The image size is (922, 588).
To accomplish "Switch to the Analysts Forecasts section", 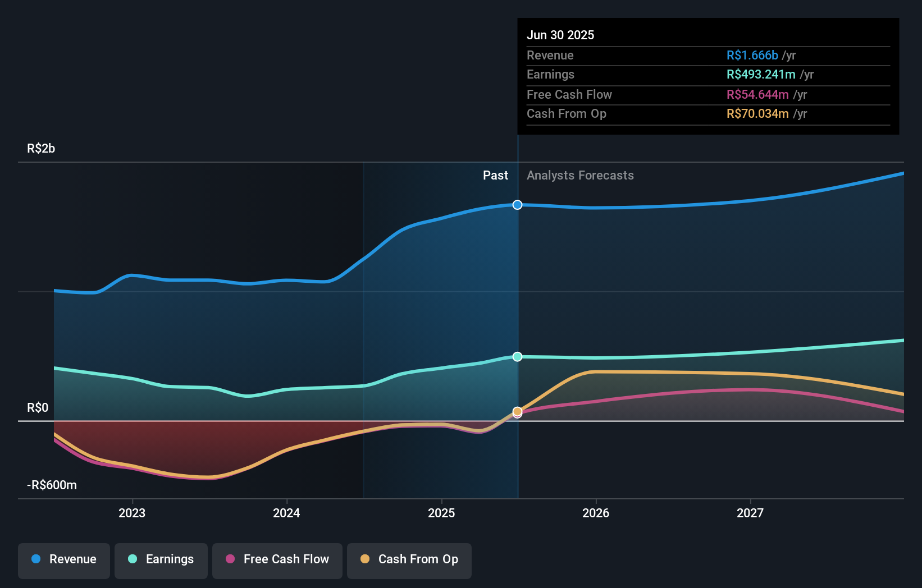I will point(580,175).
